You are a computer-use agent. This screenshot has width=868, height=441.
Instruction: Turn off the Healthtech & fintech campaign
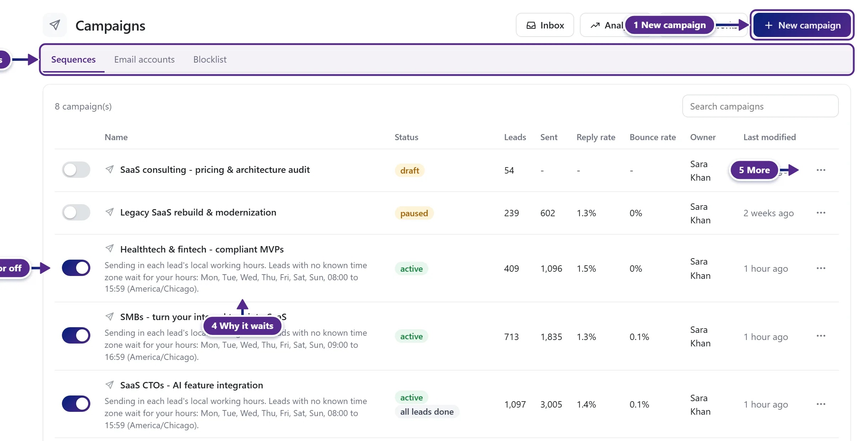point(76,268)
